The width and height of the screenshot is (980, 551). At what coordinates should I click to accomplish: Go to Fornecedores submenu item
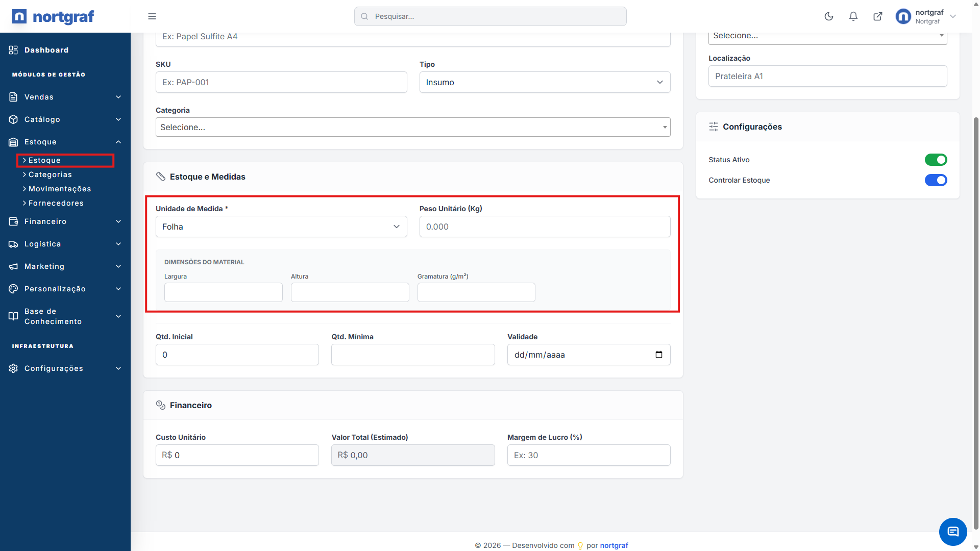[56, 203]
